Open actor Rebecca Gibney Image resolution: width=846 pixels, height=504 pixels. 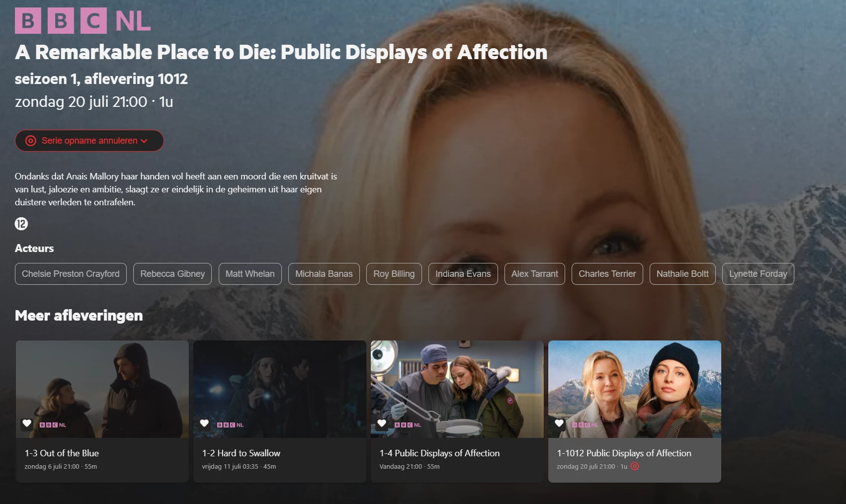click(172, 274)
